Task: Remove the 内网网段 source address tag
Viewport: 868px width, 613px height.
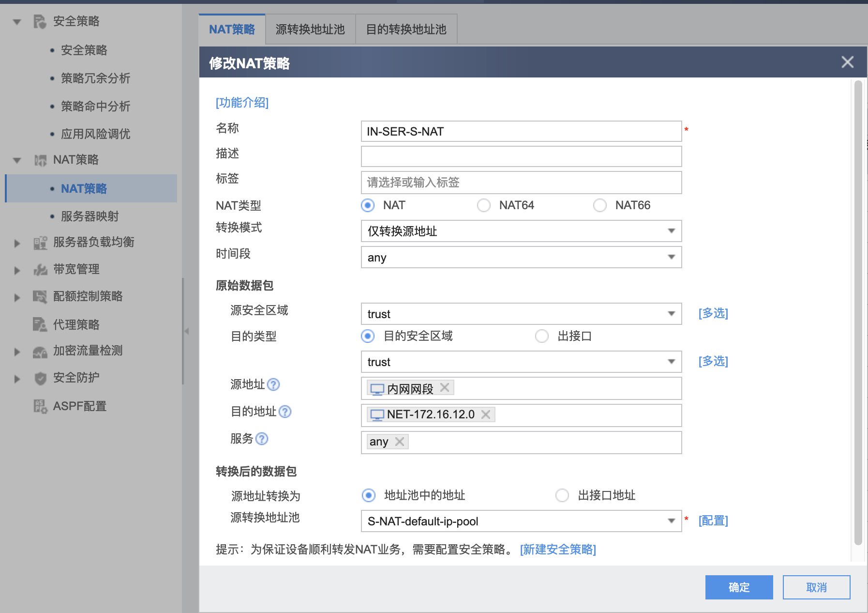Action: (x=445, y=387)
